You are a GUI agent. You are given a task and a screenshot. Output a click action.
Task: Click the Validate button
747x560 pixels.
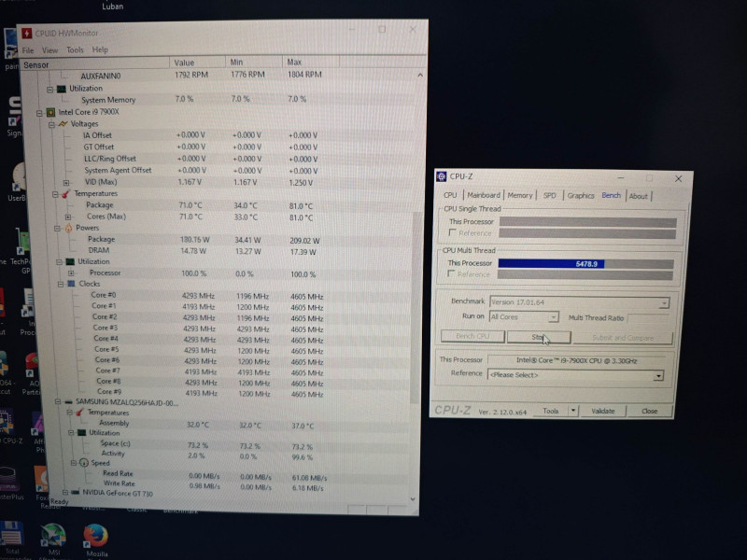(x=602, y=411)
